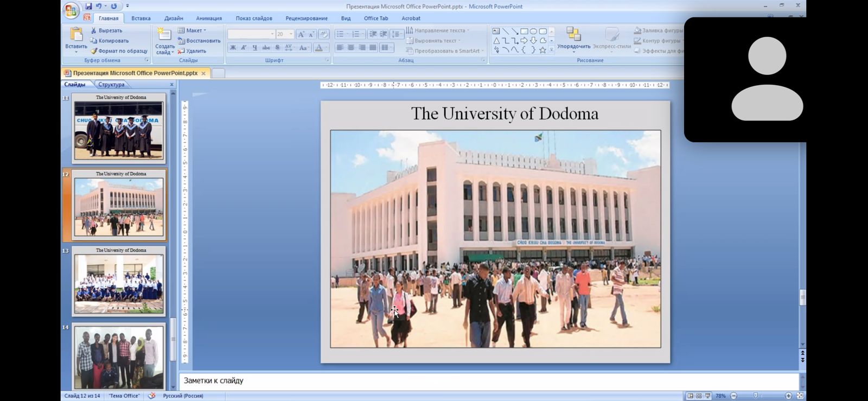Switch to the Структура outline tab
This screenshot has height=401, width=868.
click(x=111, y=85)
